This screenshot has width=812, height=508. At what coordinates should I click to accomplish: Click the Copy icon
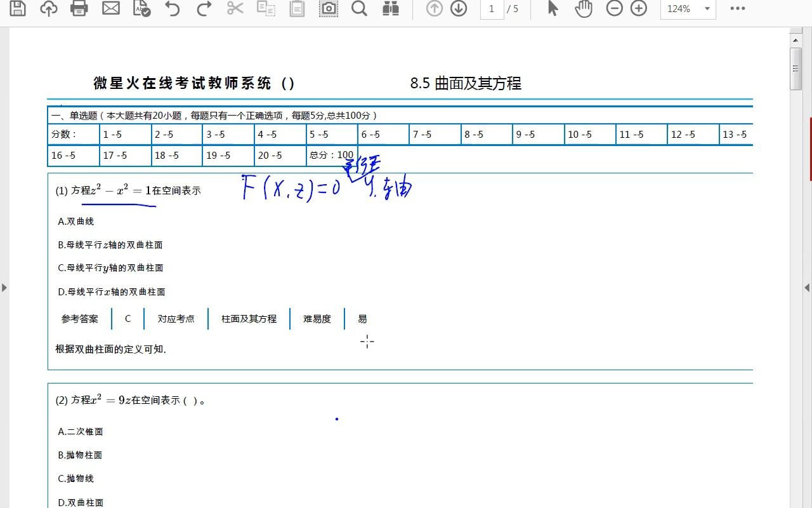tap(266, 8)
